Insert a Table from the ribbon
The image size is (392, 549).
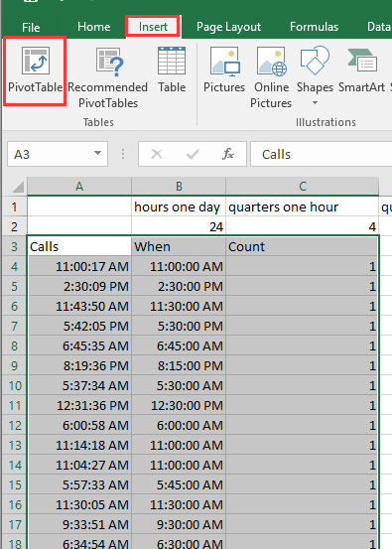pos(172,70)
